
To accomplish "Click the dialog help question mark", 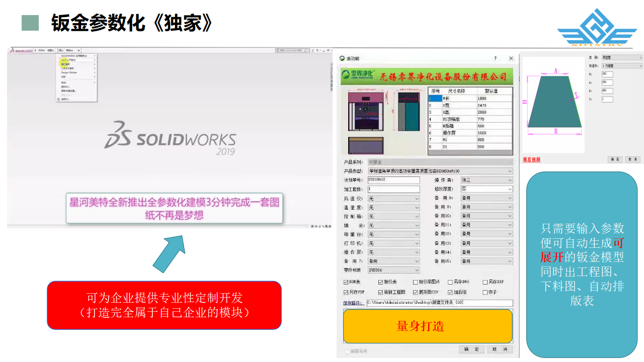I will [495, 59].
